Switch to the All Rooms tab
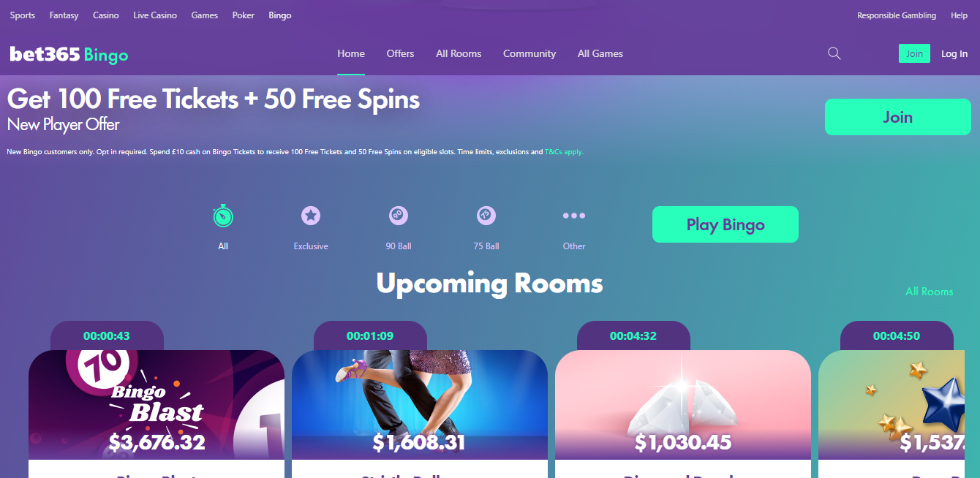This screenshot has height=478, width=980. (459, 53)
